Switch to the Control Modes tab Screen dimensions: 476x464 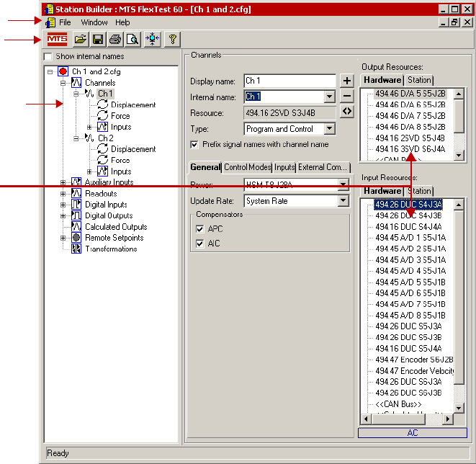[x=248, y=167]
